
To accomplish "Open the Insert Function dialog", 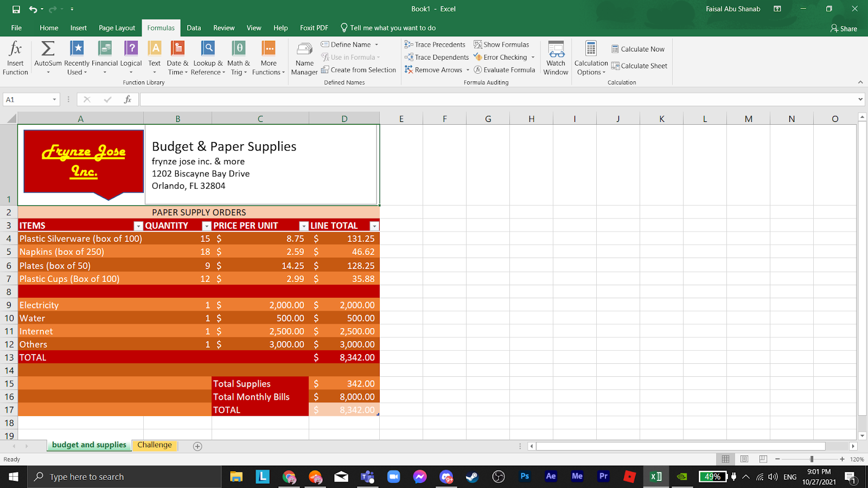I will click(x=15, y=58).
